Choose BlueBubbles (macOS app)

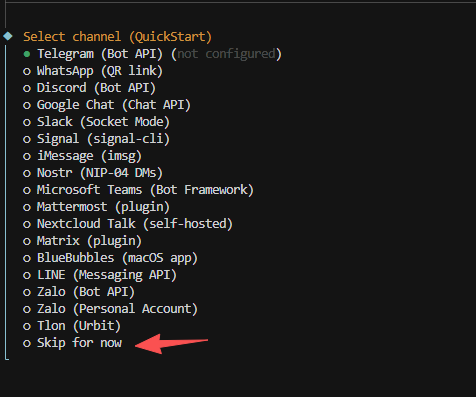[110, 258]
